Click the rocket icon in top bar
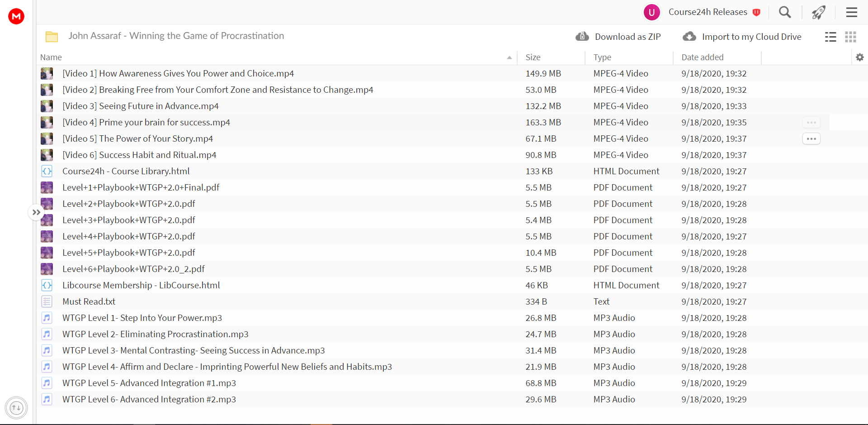The image size is (868, 425). tap(818, 12)
